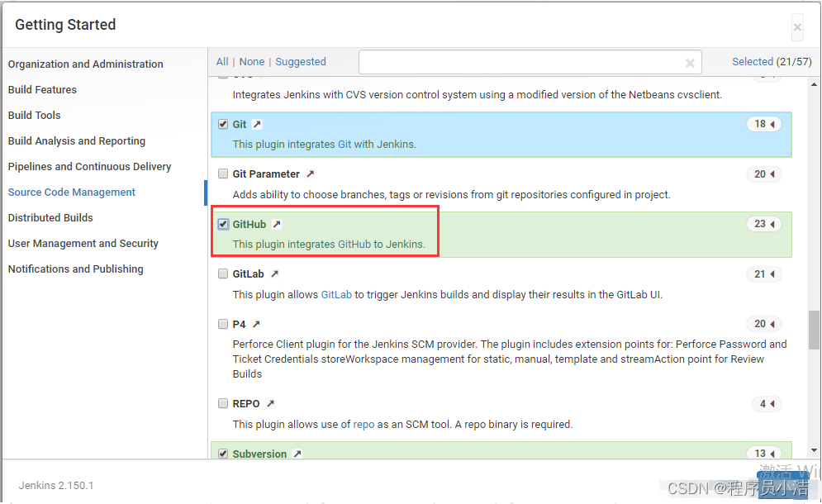
Task: Expand Git Parameter dependency count 20
Action: tap(764, 174)
